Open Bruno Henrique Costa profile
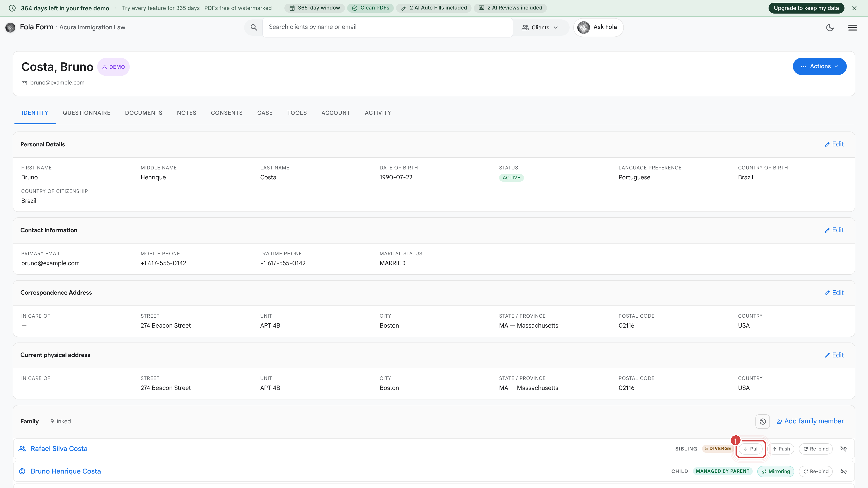This screenshot has width=868, height=488. pos(66,471)
